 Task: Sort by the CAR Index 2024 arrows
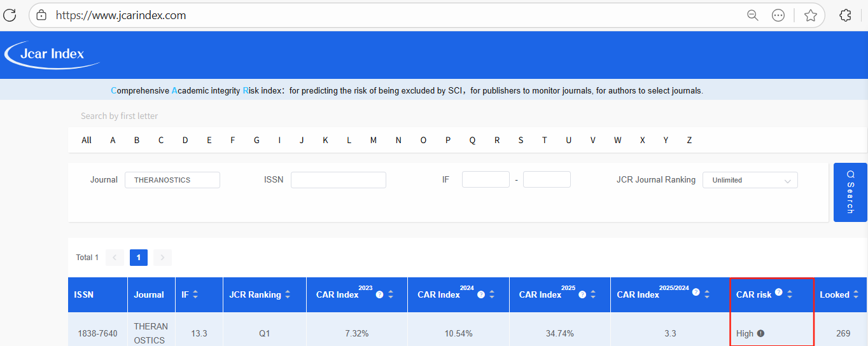coord(492,294)
